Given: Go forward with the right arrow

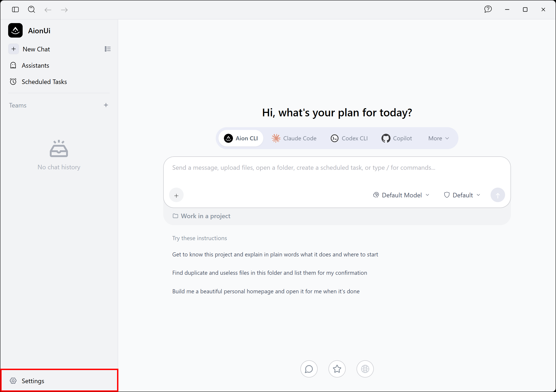Looking at the screenshot, I should [64, 10].
